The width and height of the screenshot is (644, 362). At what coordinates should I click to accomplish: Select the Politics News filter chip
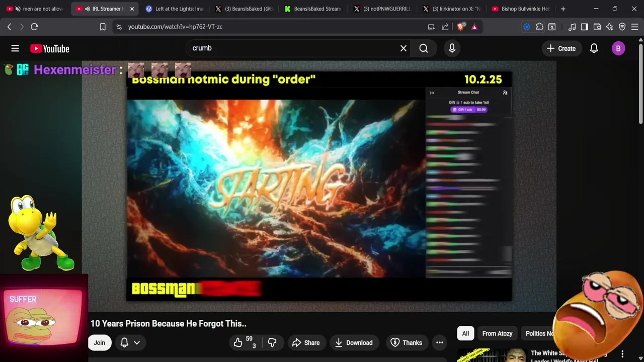(539, 333)
